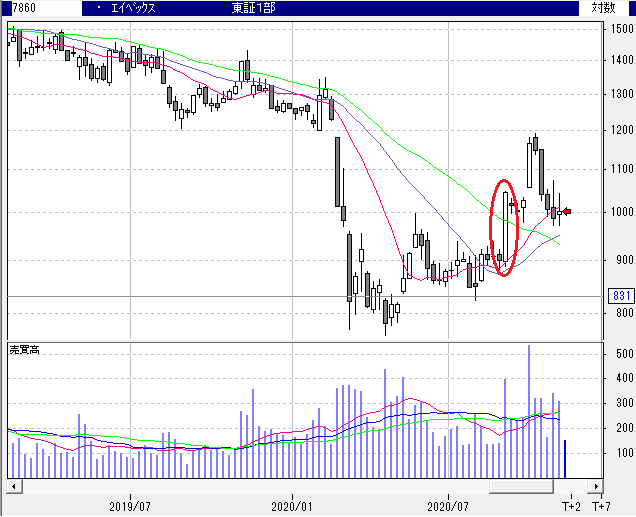Viewport: 636px width, 517px height.
Task: Click the エイベックス stock name in the header
Action: 133,8
